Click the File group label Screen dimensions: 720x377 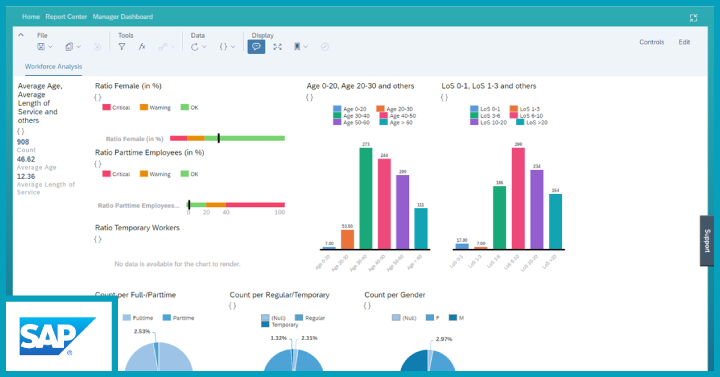click(42, 35)
